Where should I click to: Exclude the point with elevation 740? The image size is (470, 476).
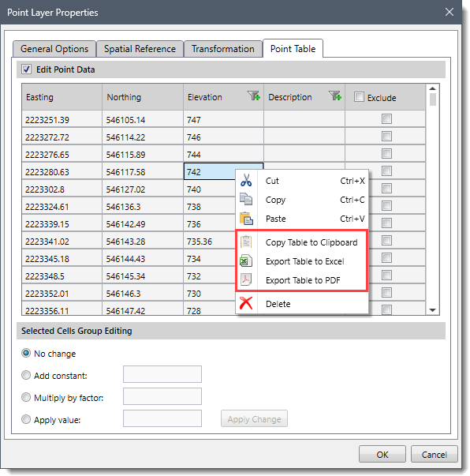386,188
